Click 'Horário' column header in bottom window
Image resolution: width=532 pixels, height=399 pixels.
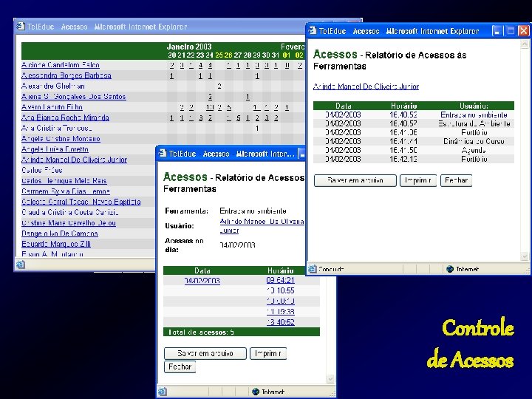[x=280, y=270]
